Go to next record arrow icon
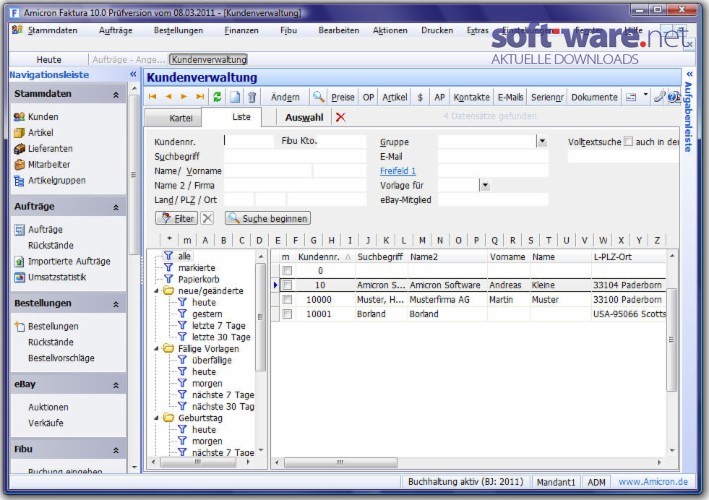The image size is (709, 500). point(184,97)
